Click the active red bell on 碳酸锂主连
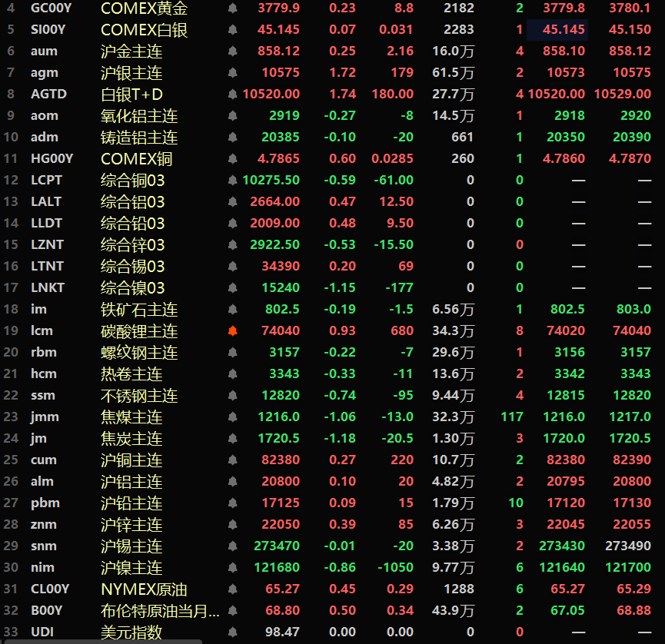665x644 pixels. pos(232,331)
